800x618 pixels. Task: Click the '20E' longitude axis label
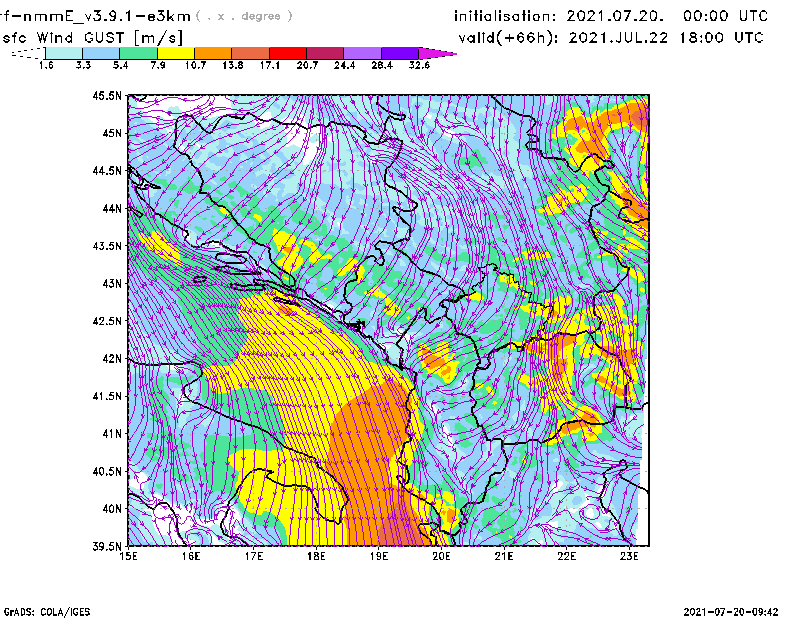click(x=441, y=556)
